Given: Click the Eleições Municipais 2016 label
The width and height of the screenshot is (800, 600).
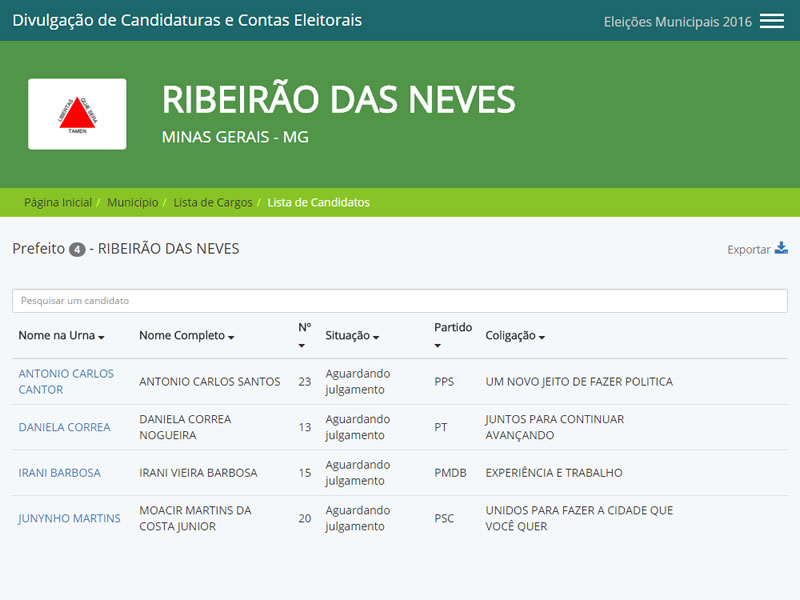Looking at the screenshot, I should tap(677, 22).
